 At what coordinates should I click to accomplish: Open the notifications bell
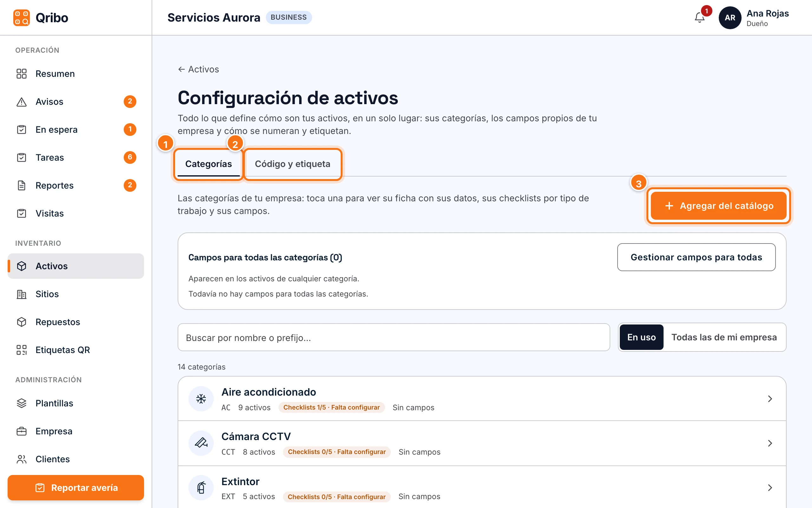pyautogui.click(x=699, y=17)
